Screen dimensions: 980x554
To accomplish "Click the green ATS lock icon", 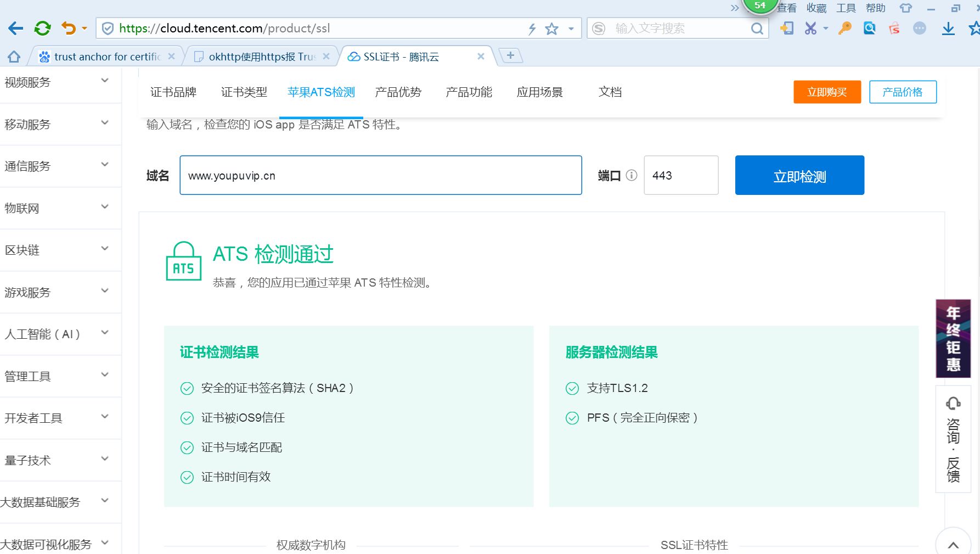I will tap(184, 261).
